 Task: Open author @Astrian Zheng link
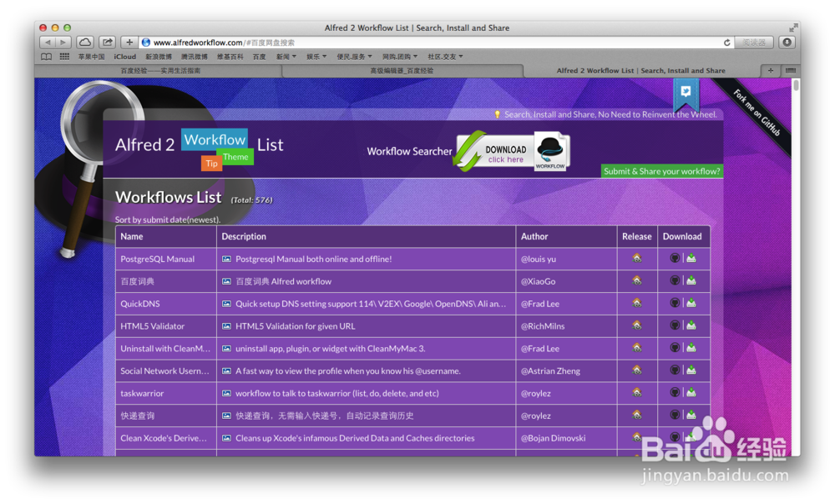pos(550,371)
